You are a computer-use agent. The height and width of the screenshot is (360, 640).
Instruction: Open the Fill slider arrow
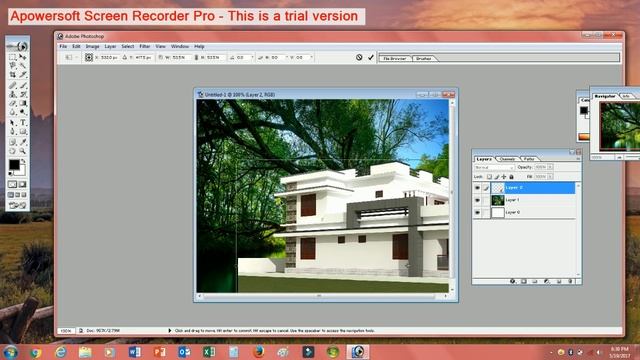(550, 177)
